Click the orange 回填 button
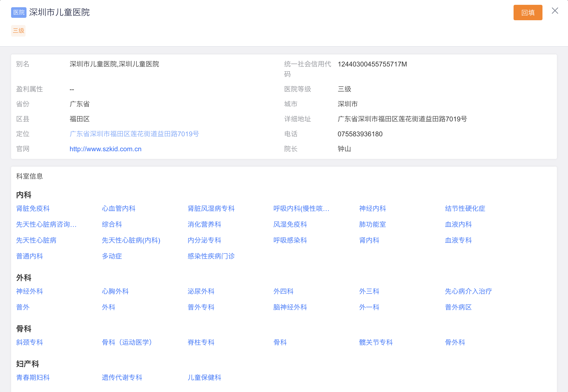The image size is (568, 392). point(528,13)
